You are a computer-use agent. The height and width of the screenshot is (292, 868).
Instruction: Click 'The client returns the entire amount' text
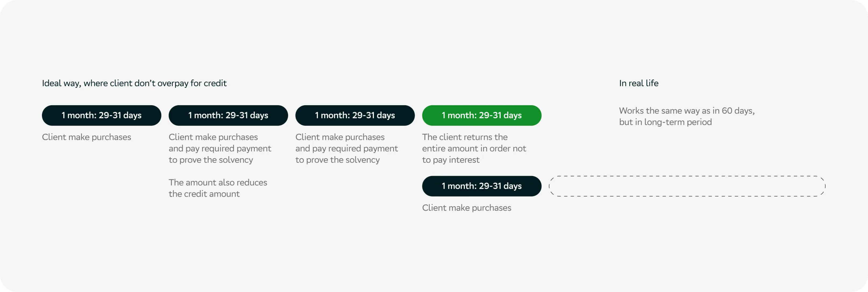pyautogui.click(x=474, y=148)
